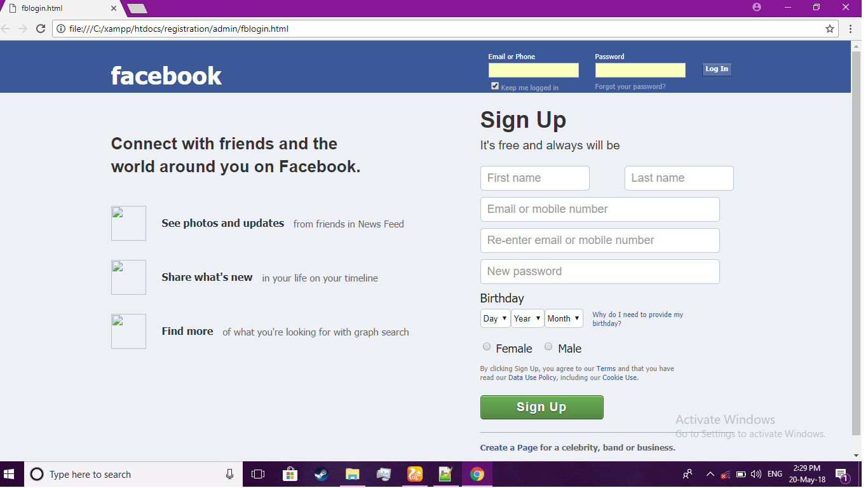The image size is (868, 488).
Task: Uncheck Keep me logged in
Action: tap(495, 86)
